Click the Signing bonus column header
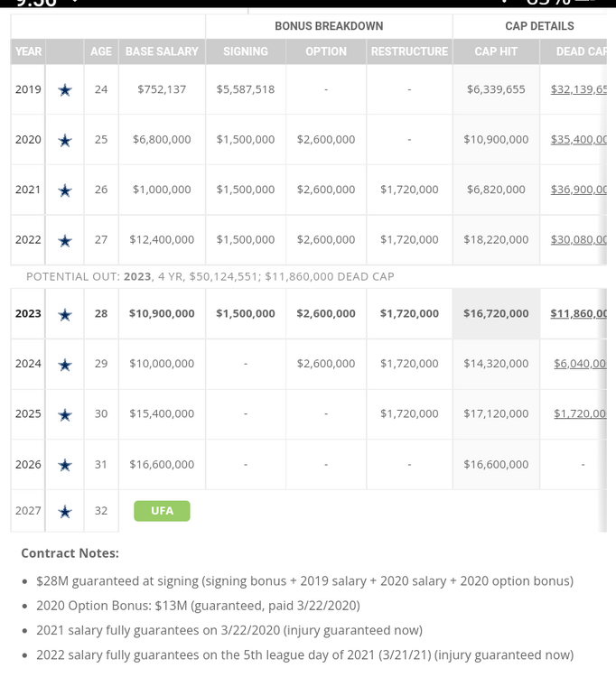616x677 pixels. tap(246, 51)
